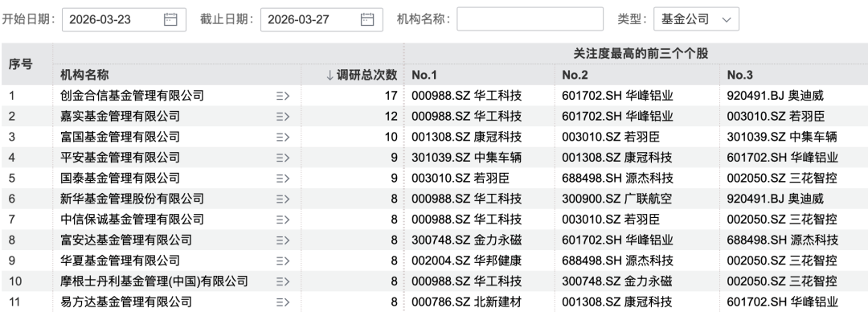Select 中信保诚基金管理有限公司 institution name
The width and height of the screenshot is (868, 312).
[133, 220]
